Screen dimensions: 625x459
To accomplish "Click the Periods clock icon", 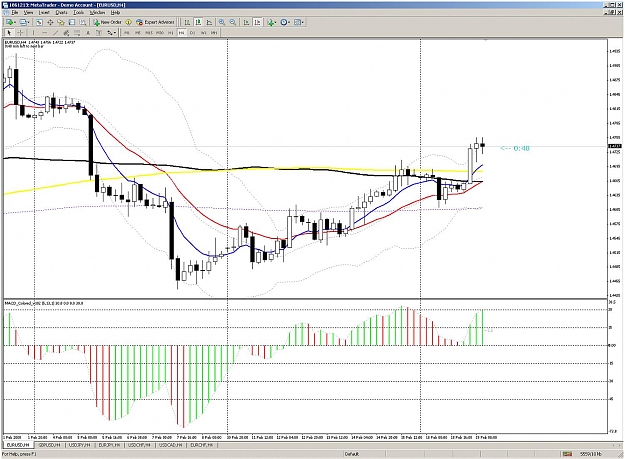I will point(283,22).
